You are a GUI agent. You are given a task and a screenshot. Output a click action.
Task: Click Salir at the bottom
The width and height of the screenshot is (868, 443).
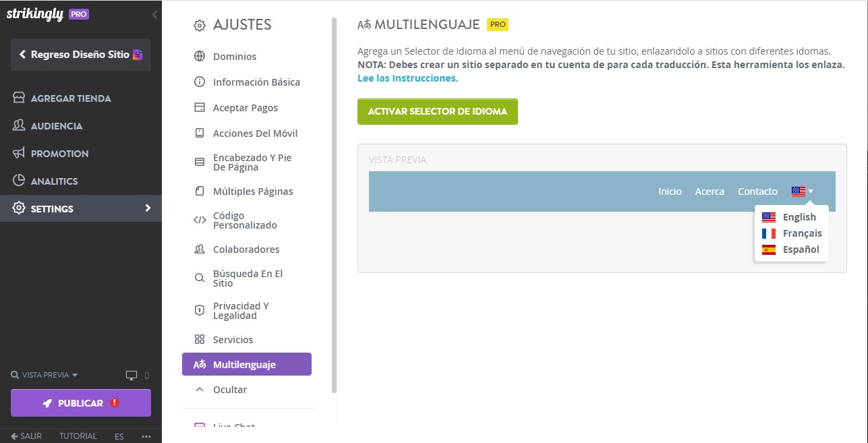[x=26, y=436]
